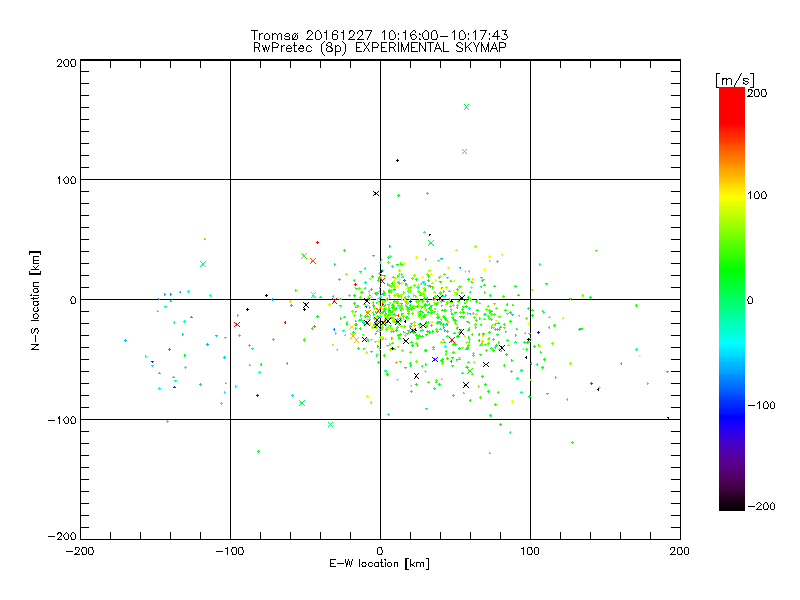
Task: Click the y-axis tick label '-200' at bottom
Action: click(x=62, y=536)
